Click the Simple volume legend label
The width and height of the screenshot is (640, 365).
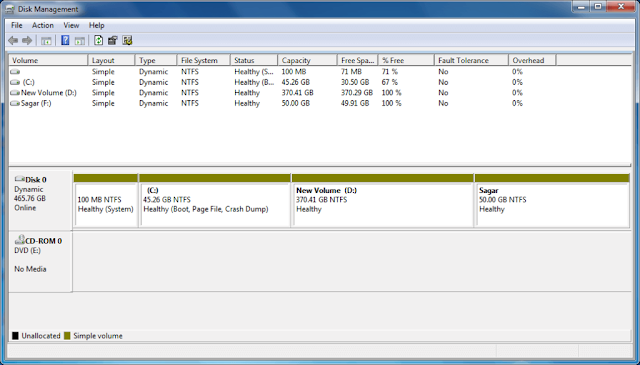click(x=98, y=336)
